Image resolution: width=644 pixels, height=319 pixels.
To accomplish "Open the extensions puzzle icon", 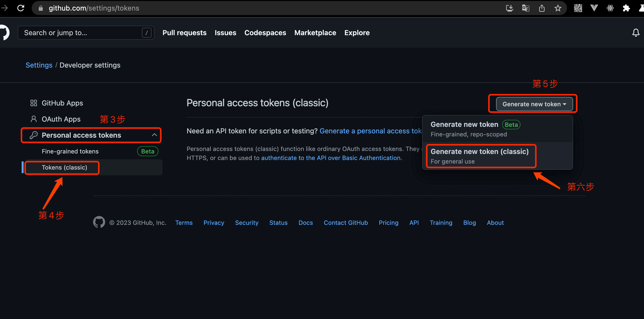I will pyautogui.click(x=626, y=8).
